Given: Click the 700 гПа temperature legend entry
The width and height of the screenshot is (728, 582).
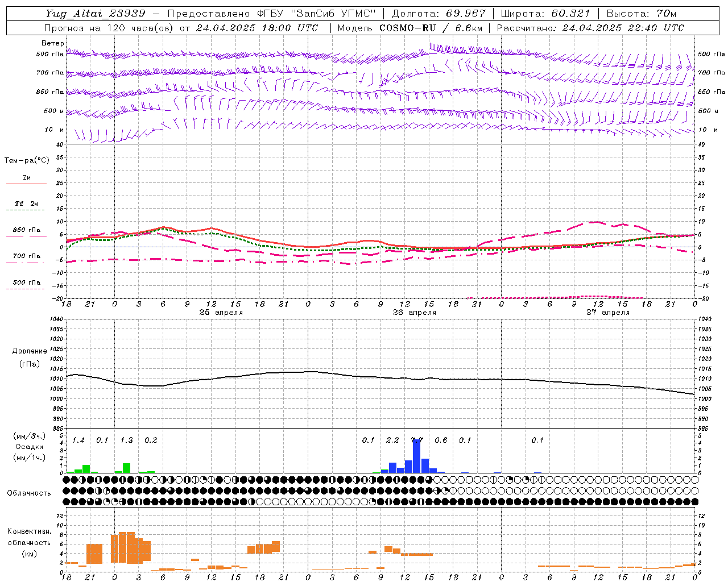Looking at the screenshot, I should pos(26,256).
